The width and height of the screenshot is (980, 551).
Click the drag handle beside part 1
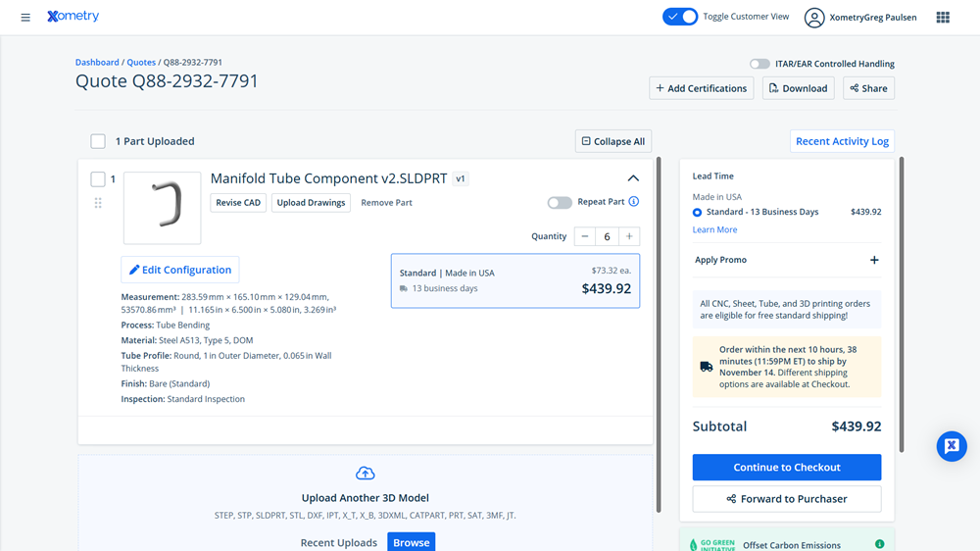pyautogui.click(x=98, y=203)
